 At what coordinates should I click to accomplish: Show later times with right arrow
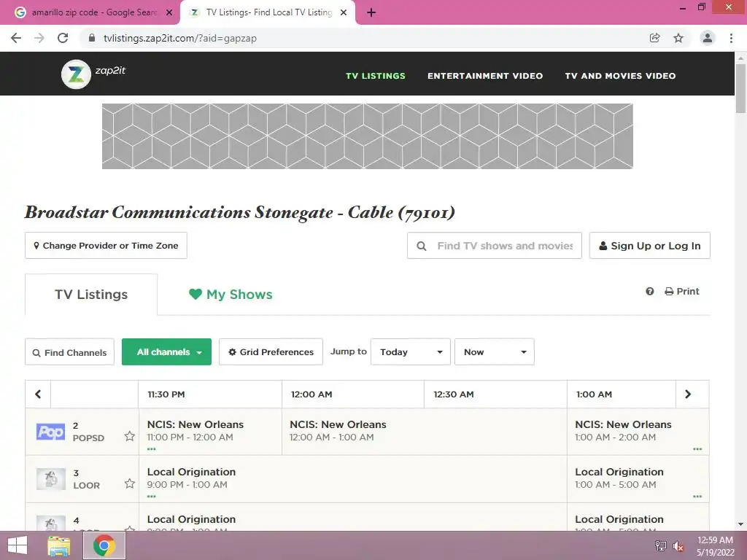click(688, 394)
